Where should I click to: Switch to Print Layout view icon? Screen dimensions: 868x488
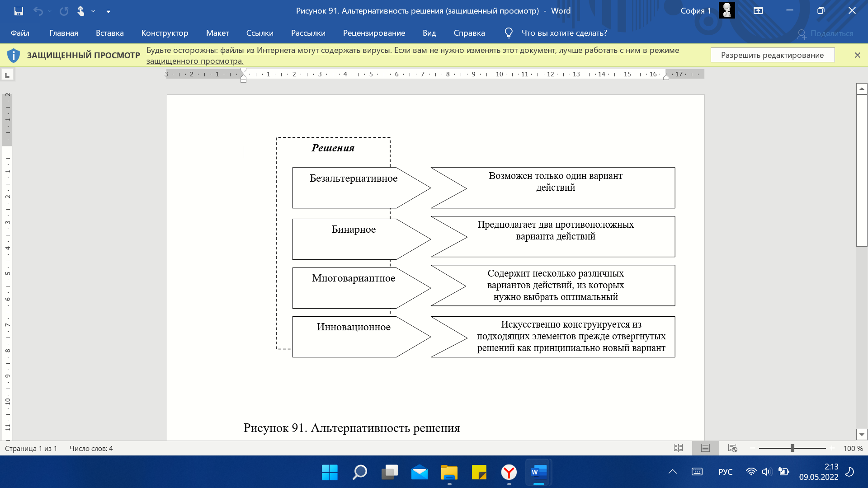705,448
